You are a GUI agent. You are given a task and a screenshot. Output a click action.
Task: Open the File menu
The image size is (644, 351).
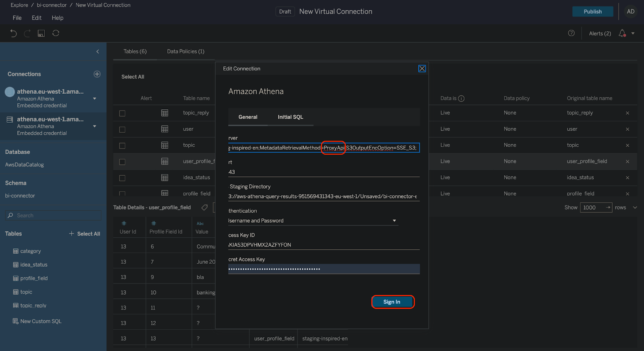pyautogui.click(x=17, y=18)
